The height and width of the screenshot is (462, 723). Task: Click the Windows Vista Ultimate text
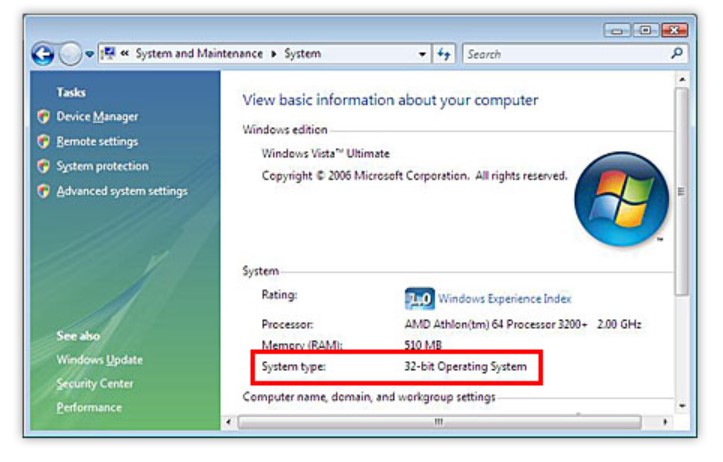(x=326, y=154)
